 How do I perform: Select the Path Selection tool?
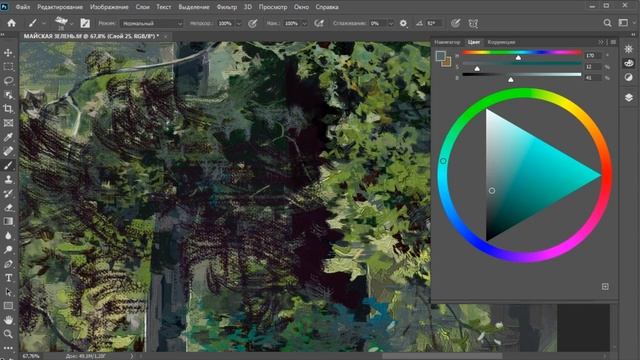tap(8, 292)
